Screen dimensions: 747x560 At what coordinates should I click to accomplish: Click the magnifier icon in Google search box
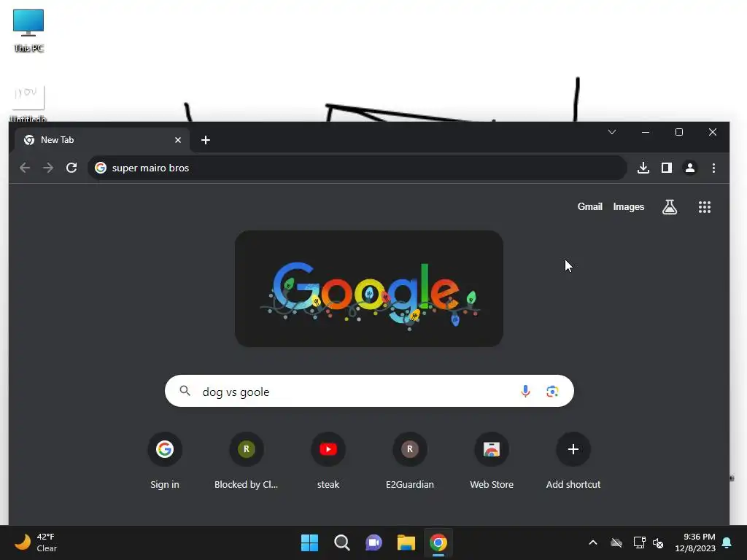pos(185,391)
